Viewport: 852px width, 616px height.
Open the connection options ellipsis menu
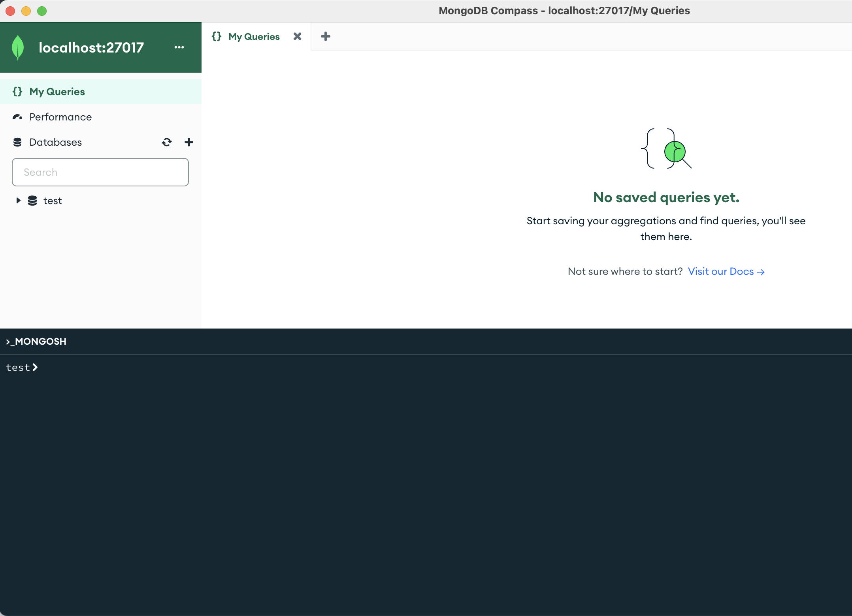(x=179, y=47)
